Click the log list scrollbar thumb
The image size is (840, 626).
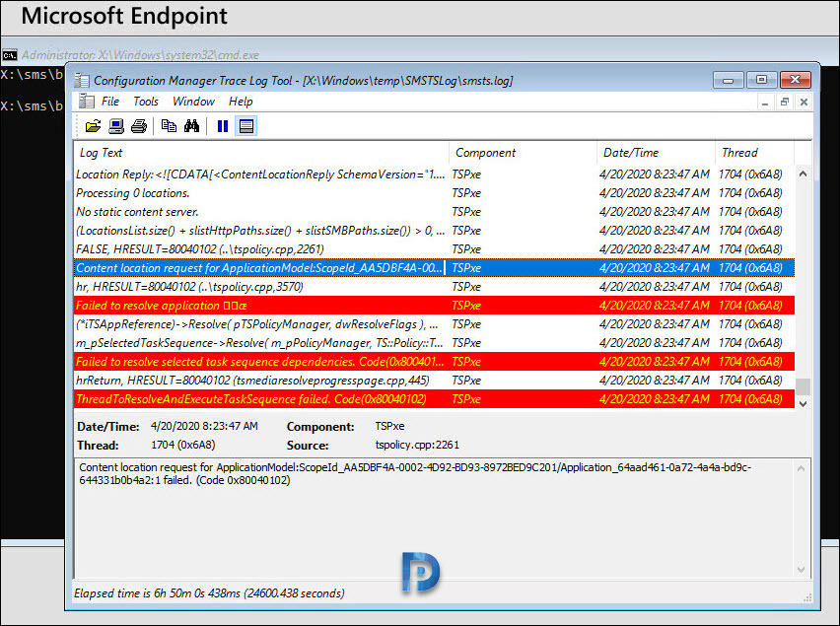pyautogui.click(x=803, y=386)
